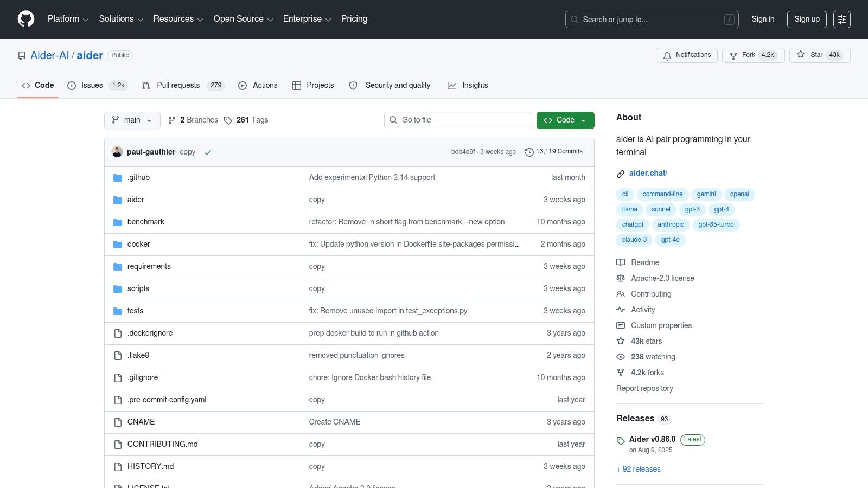Click the GitHub logo icon

[x=26, y=19]
